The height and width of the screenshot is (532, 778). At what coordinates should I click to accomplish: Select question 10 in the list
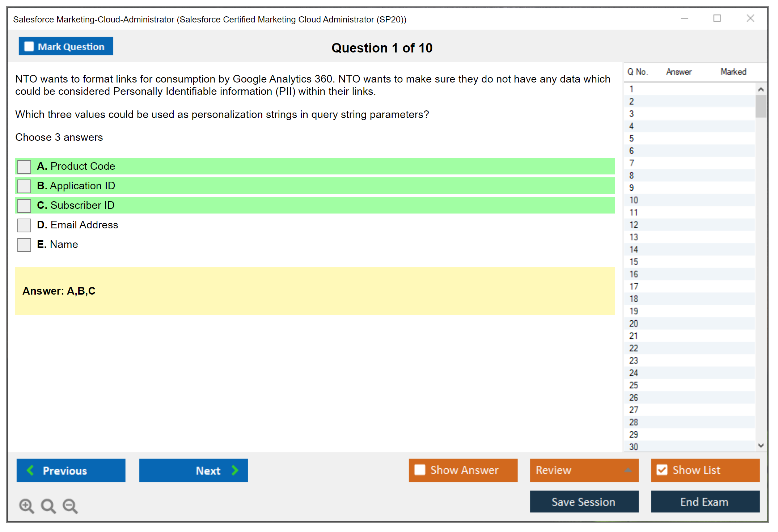pyautogui.click(x=634, y=200)
